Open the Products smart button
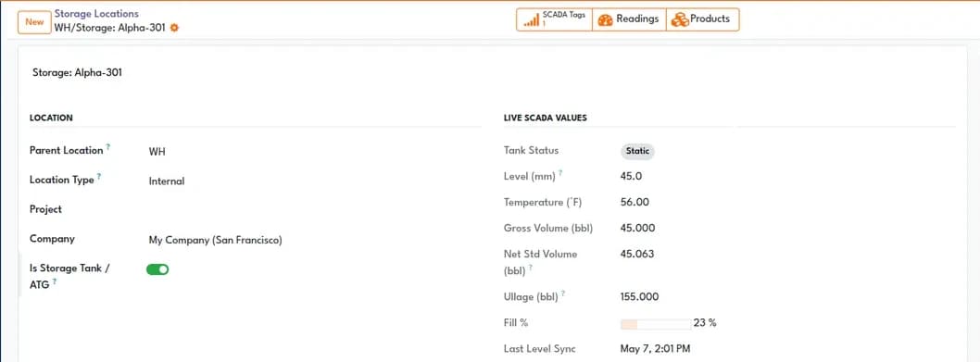980x362 pixels. pos(702,19)
